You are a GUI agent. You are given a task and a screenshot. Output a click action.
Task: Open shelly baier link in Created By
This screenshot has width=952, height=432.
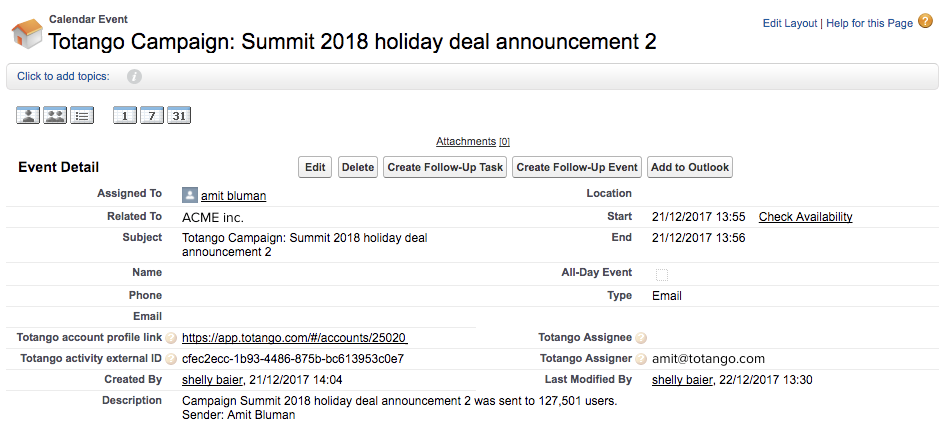click(x=212, y=380)
